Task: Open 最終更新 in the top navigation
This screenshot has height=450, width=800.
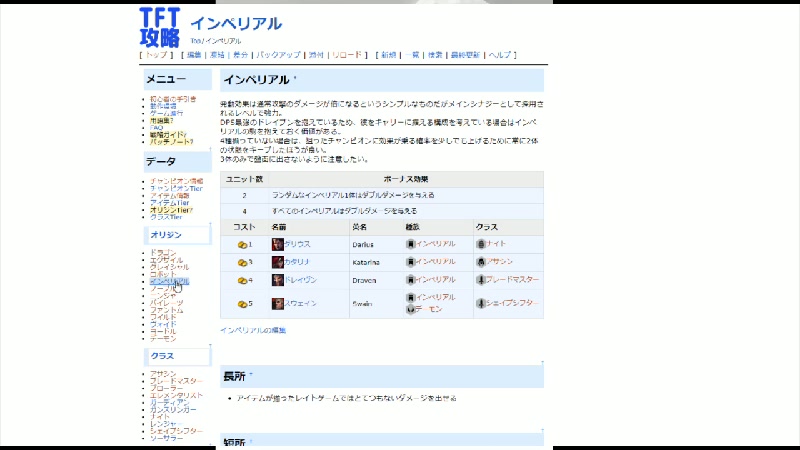Action: pyautogui.click(x=465, y=55)
